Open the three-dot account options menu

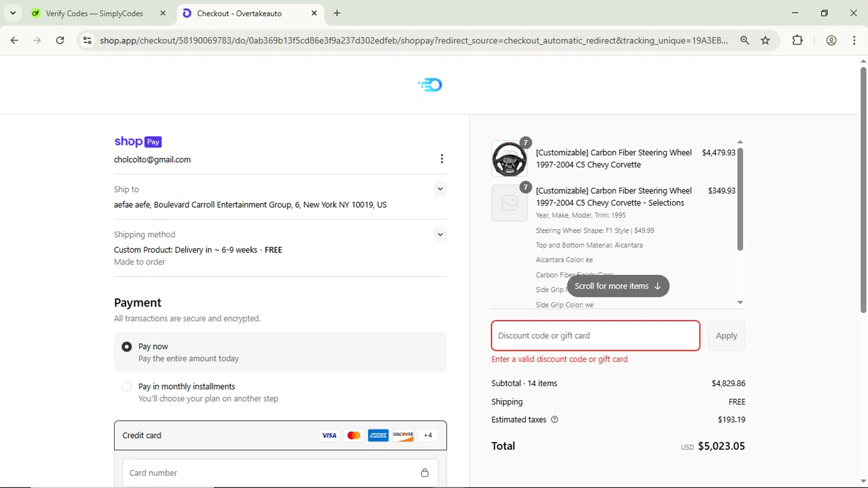point(442,159)
